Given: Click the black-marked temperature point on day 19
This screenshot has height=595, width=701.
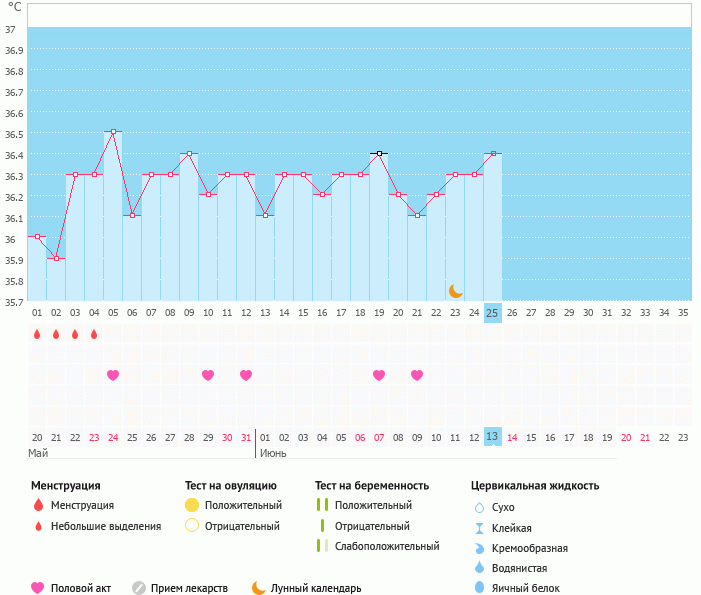Looking at the screenshot, I should coord(379,153).
